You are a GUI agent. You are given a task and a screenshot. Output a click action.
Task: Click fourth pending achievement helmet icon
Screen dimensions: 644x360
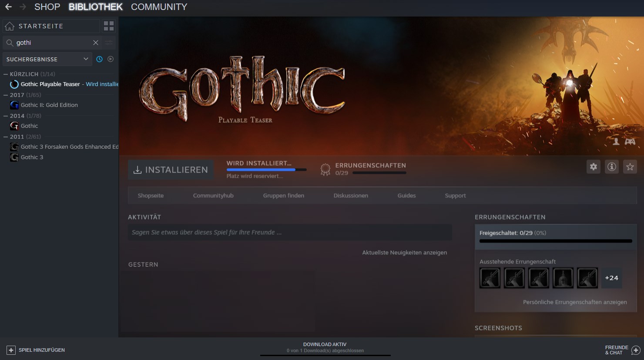tap(563, 278)
